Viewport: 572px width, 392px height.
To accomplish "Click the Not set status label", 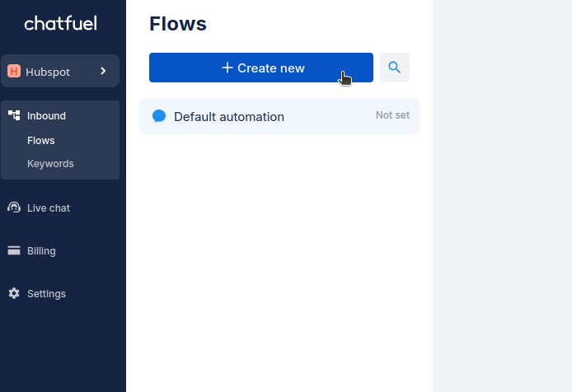I will click(x=392, y=115).
